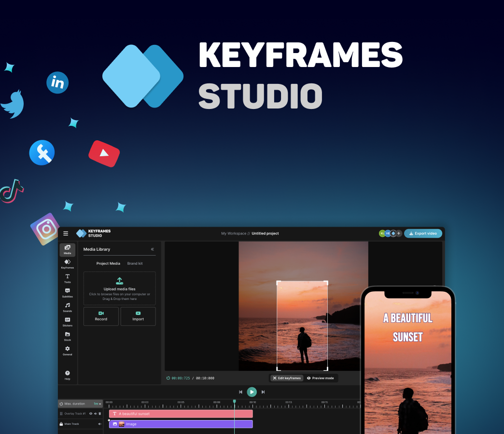Open General settings in sidebar
Image resolution: width=504 pixels, height=434 pixels.
(x=68, y=351)
